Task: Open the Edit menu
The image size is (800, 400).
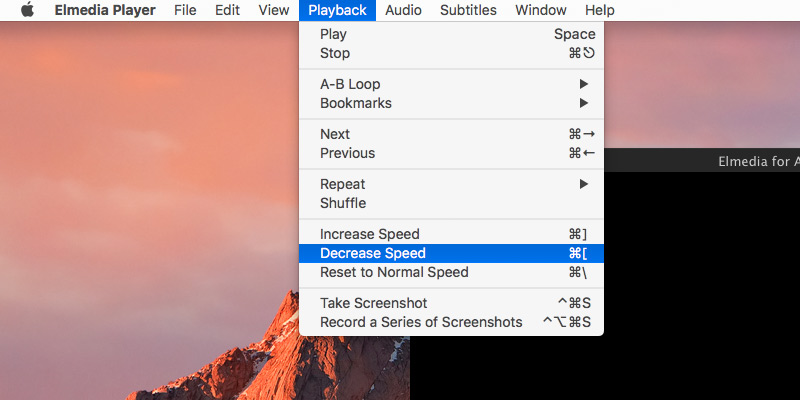Action: click(x=228, y=10)
